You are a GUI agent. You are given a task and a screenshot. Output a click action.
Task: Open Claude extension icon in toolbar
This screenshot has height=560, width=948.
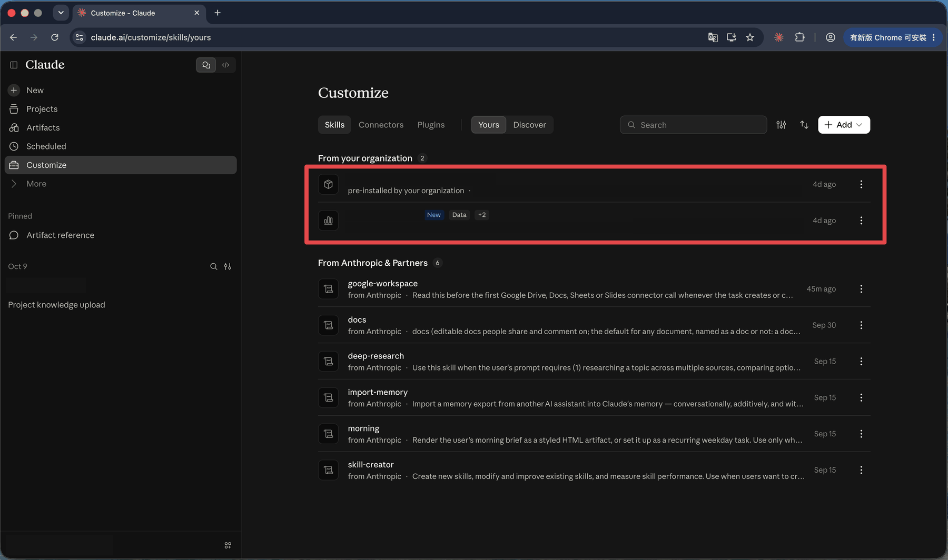(778, 37)
